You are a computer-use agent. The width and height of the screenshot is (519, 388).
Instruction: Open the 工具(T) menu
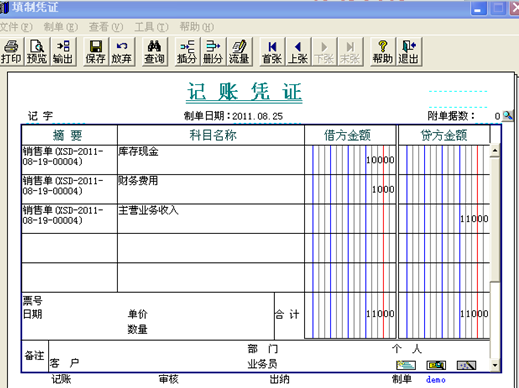[151, 27]
